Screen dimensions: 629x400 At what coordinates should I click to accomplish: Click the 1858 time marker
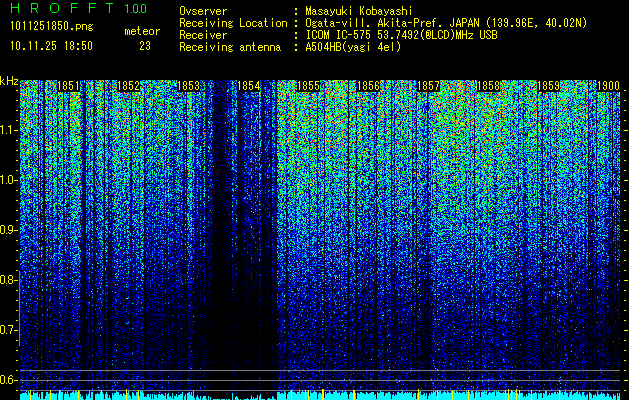(488, 86)
